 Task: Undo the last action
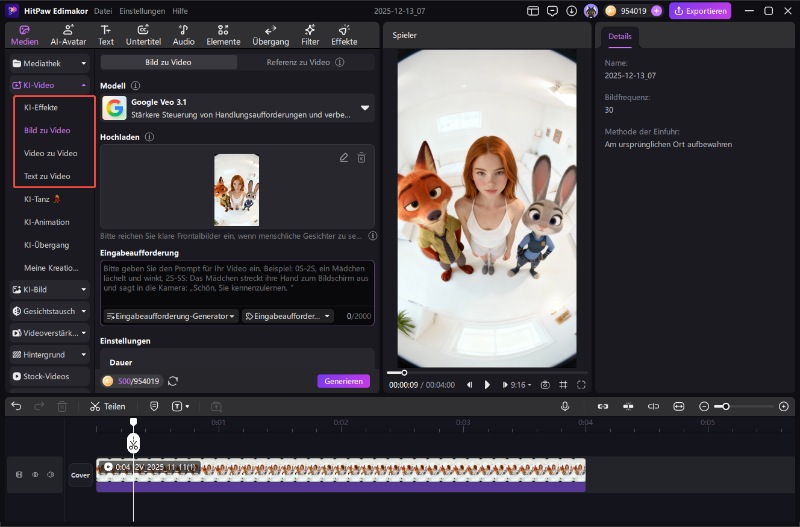16,407
